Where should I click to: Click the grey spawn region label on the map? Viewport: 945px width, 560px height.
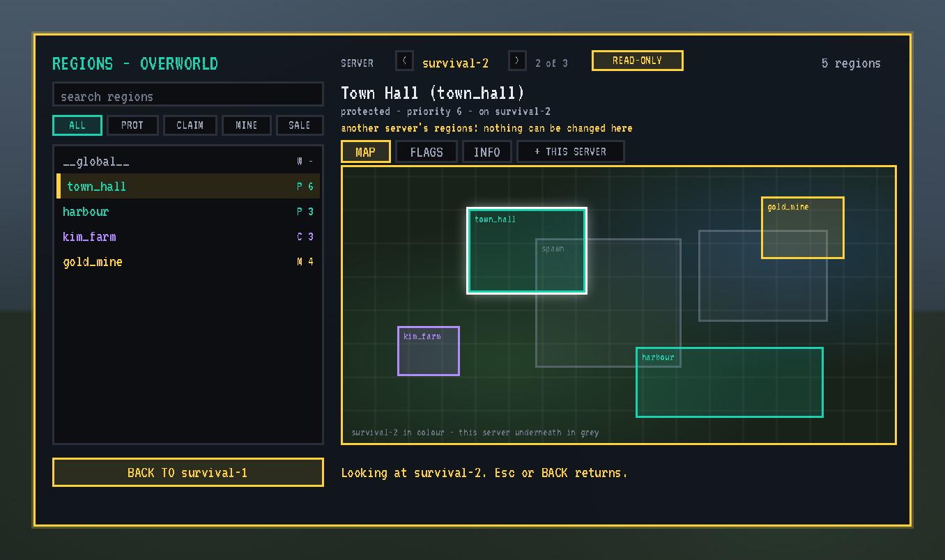click(553, 249)
